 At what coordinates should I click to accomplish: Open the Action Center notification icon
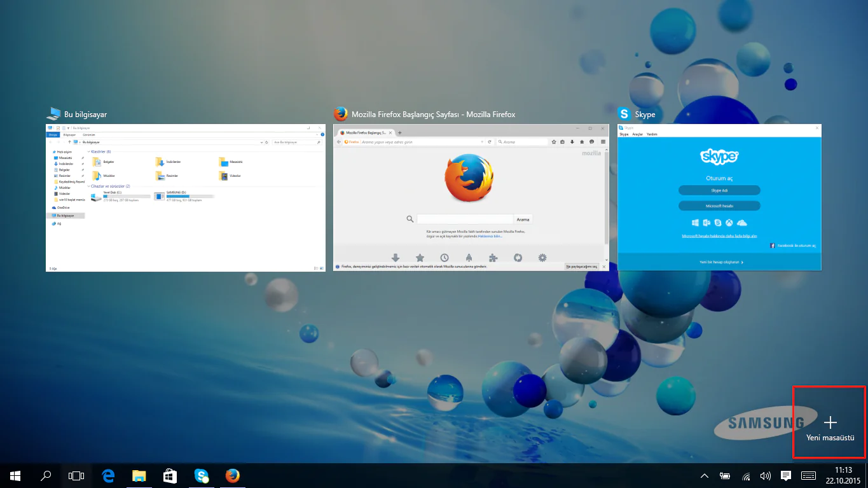(786, 475)
